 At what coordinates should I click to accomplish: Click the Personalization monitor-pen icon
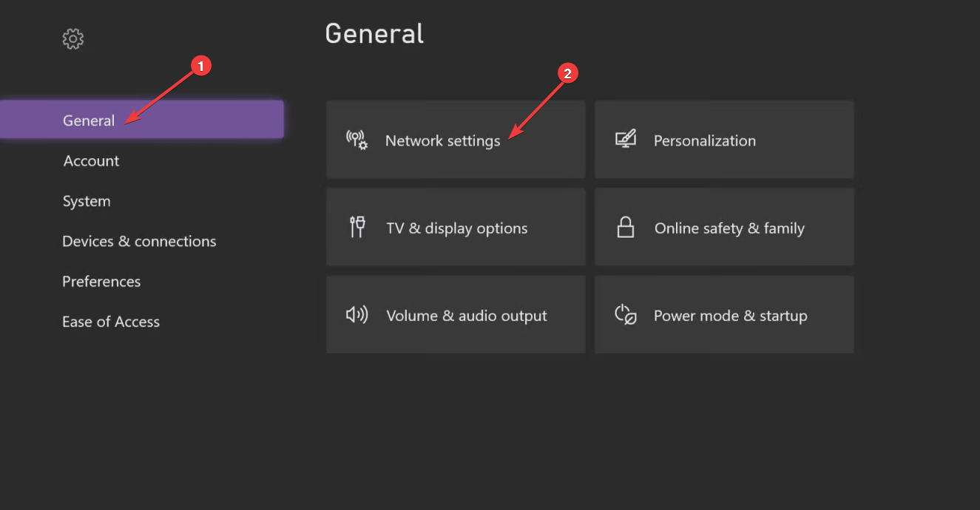coord(626,140)
